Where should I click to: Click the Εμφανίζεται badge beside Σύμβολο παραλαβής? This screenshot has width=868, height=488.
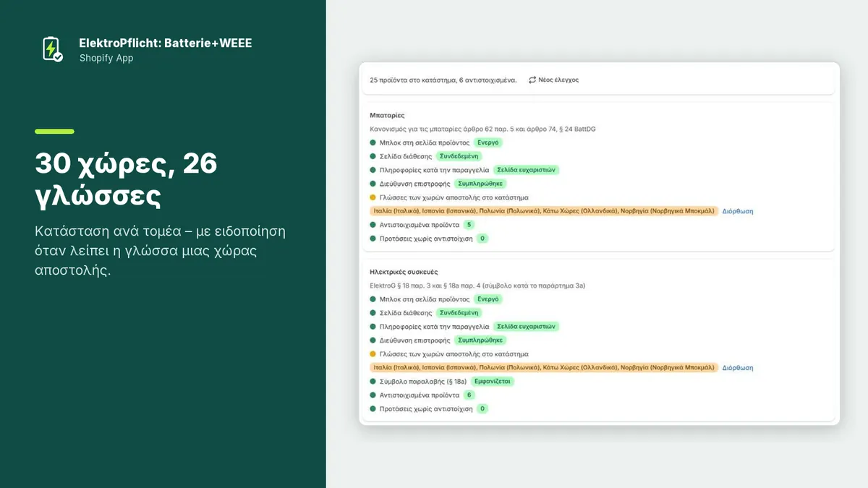tap(493, 381)
